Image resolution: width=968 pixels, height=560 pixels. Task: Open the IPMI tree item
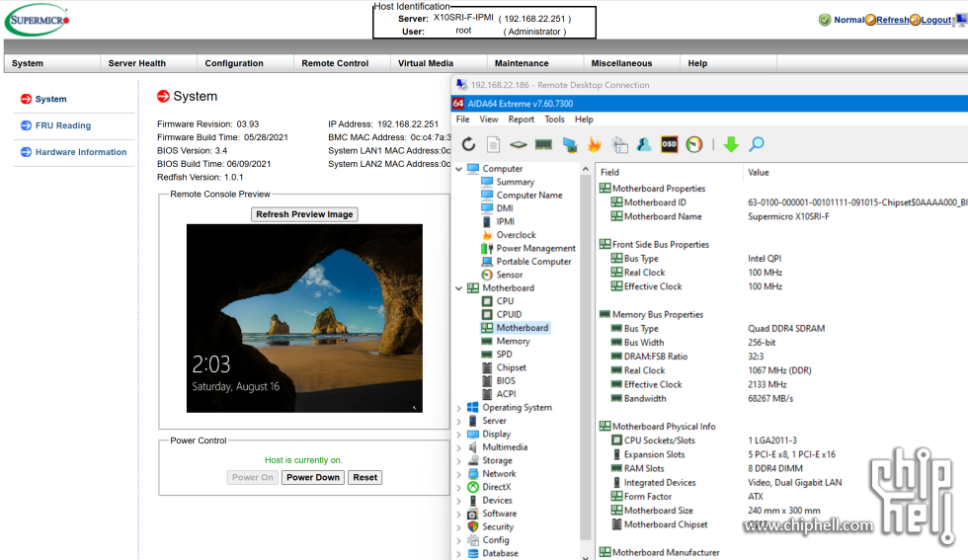tap(505, 221)
